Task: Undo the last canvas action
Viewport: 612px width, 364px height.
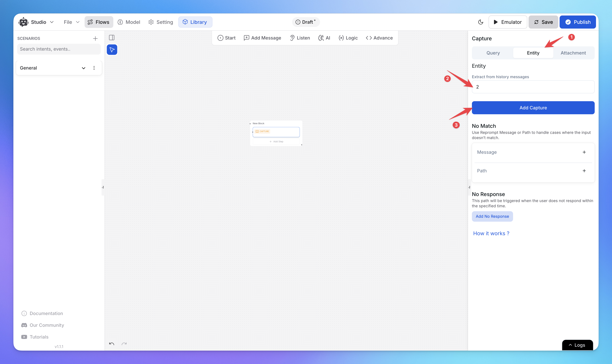Action: coord(112,344)
